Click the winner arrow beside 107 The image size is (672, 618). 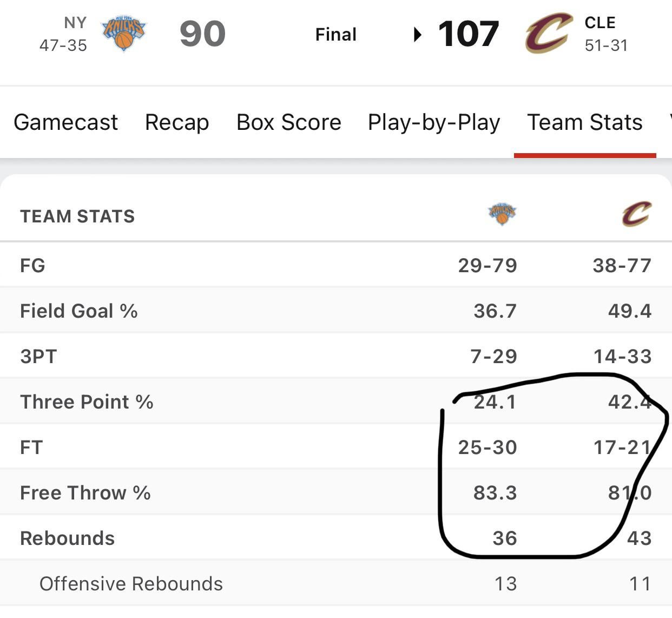417,35
